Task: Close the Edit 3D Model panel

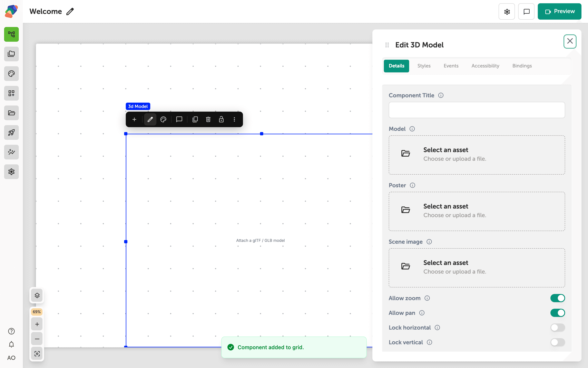Action: click(x=570, y=41)
